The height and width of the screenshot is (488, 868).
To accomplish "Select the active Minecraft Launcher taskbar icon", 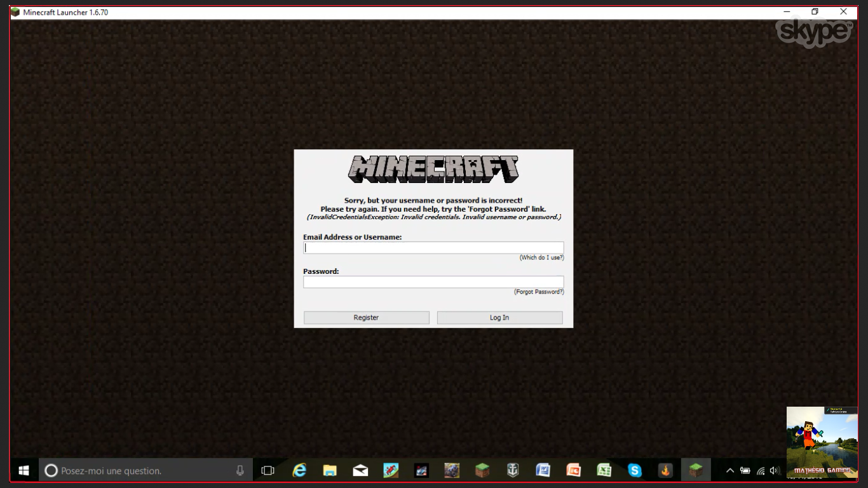I will coord(696,470).
